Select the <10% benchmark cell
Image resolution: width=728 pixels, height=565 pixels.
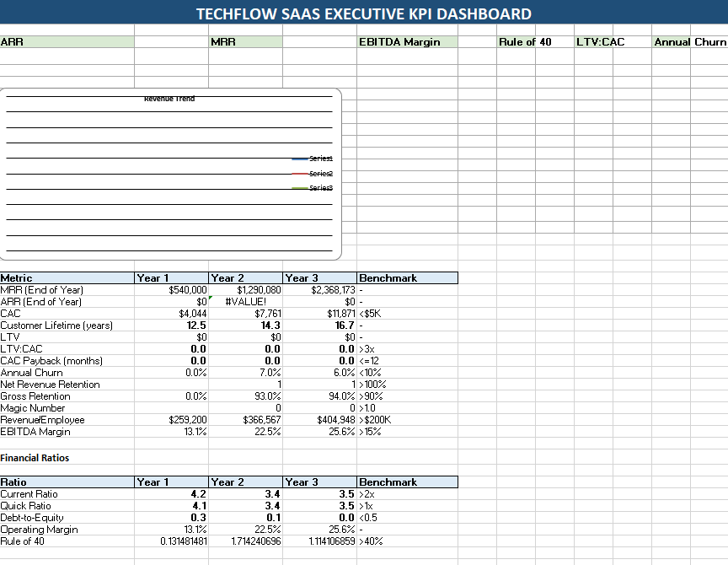(x=407, y=373)
